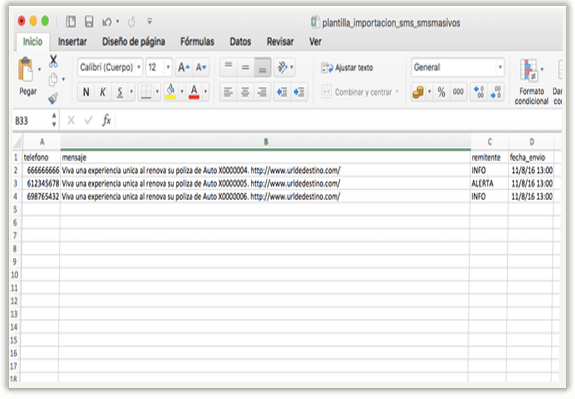
Task: Align text to middle of cell
Action: 245,67
